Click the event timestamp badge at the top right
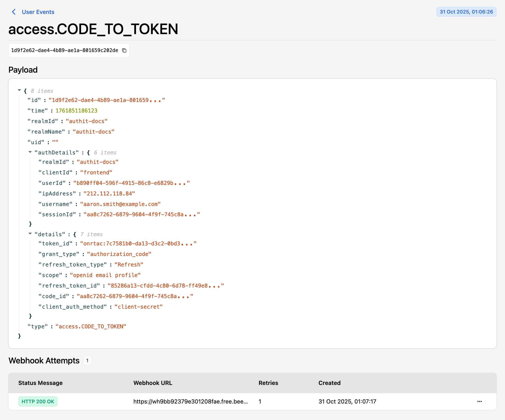The width and height of the screenshot is (505, 420). pyautogui.click(x=466, y=12)
